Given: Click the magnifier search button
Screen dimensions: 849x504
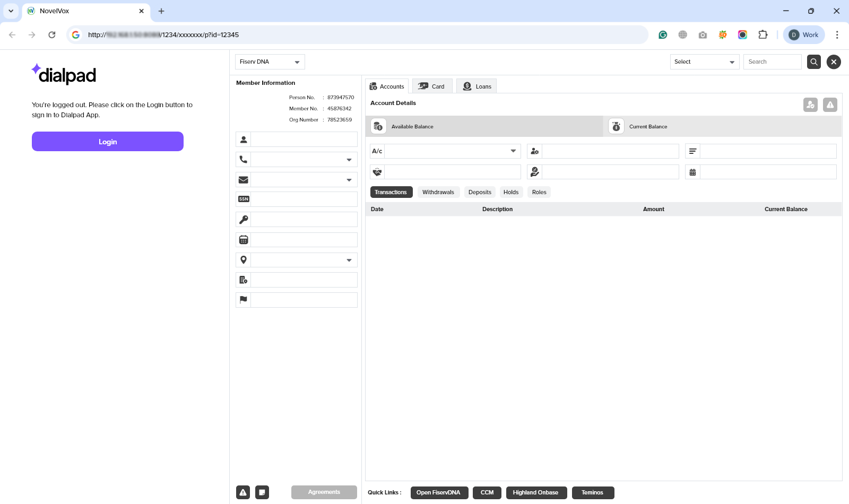Looking at the screenshot, I should (814, 62).
